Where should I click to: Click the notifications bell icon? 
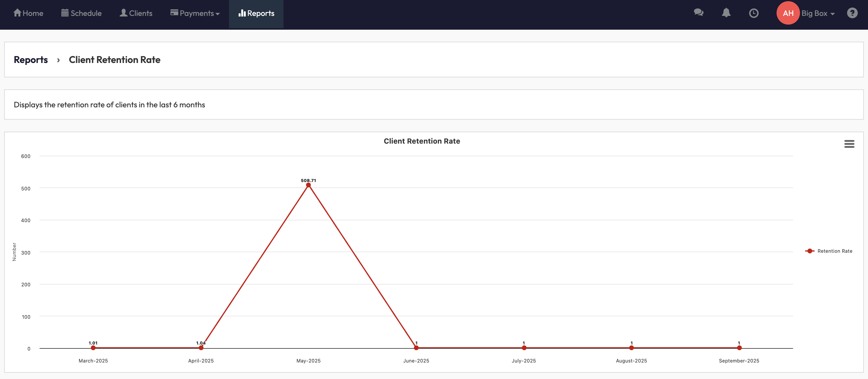(726, 13)
